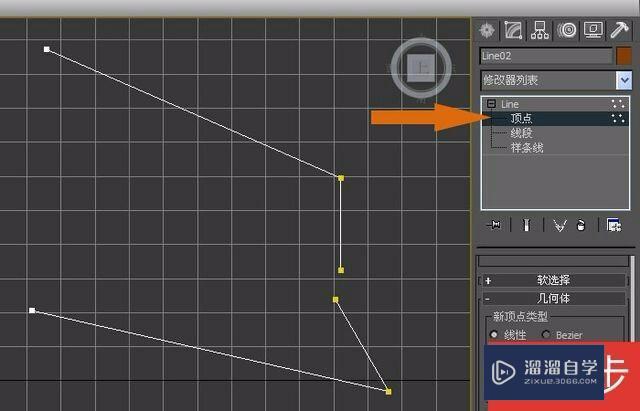Image resolution: width=640 pixels, height=411 pixels.
Task: Toggle Show End Result button
Action: pyautogui.click(x=527, y=225)
